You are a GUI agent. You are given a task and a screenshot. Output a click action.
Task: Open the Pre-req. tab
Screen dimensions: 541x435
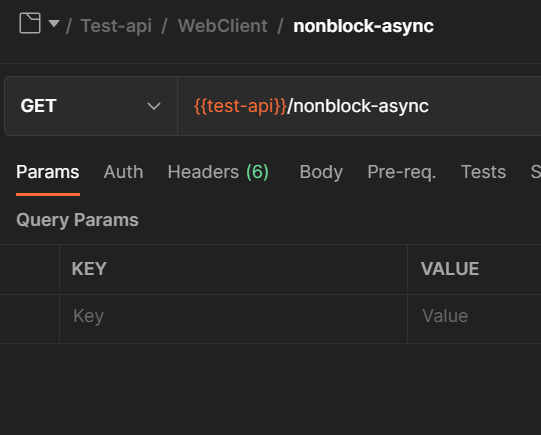pos(402,172)
